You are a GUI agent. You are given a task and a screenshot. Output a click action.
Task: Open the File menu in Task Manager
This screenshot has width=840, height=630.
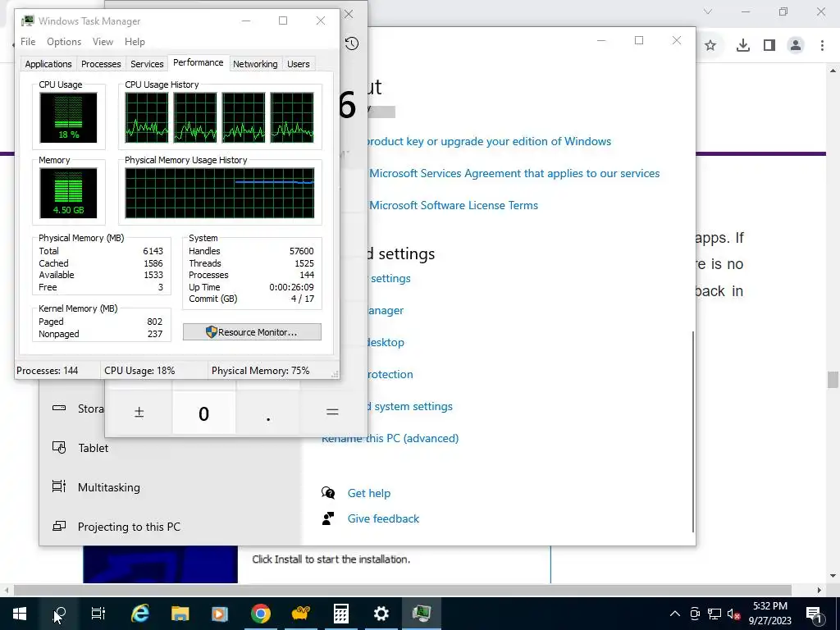tap(28, 42)
